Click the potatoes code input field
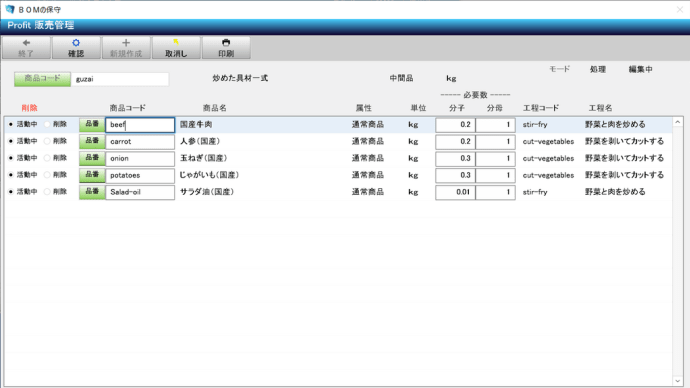690x388 pixels. (140, 175)
